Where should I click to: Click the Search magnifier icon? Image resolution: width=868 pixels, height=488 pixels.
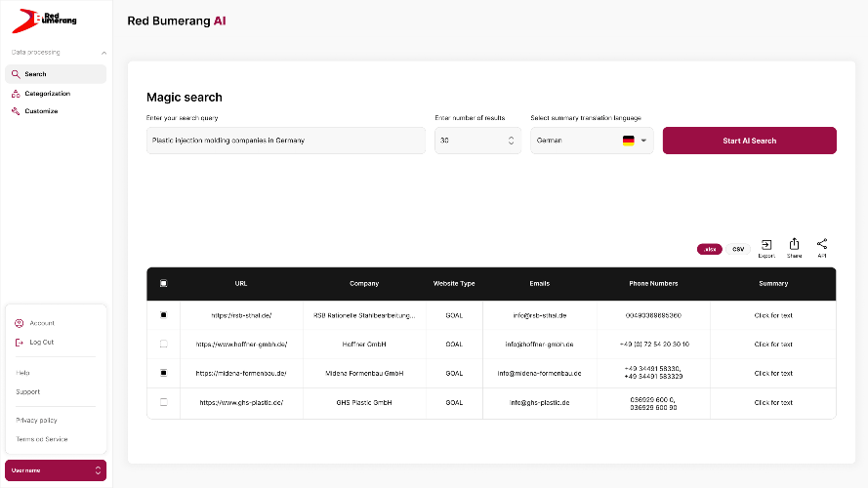[16, 74]
